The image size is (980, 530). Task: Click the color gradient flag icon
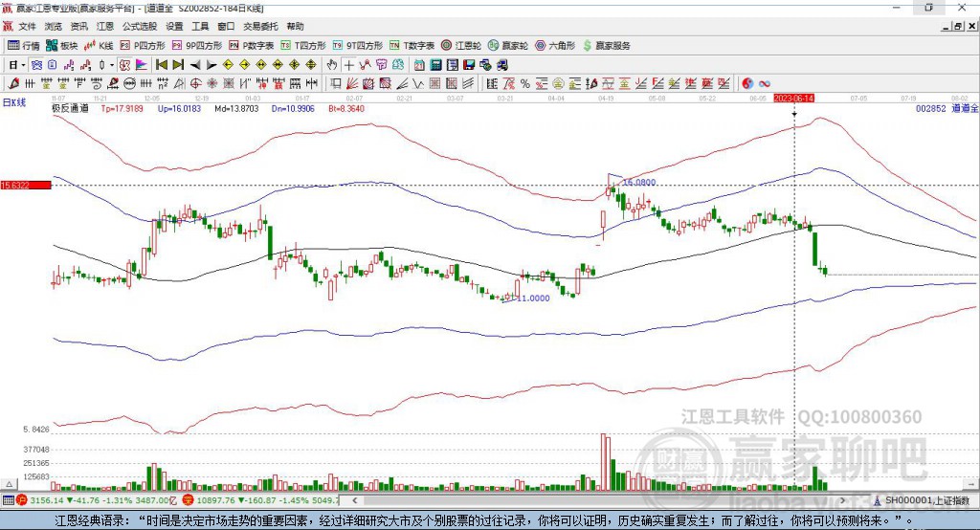click(x=142, y=65)
